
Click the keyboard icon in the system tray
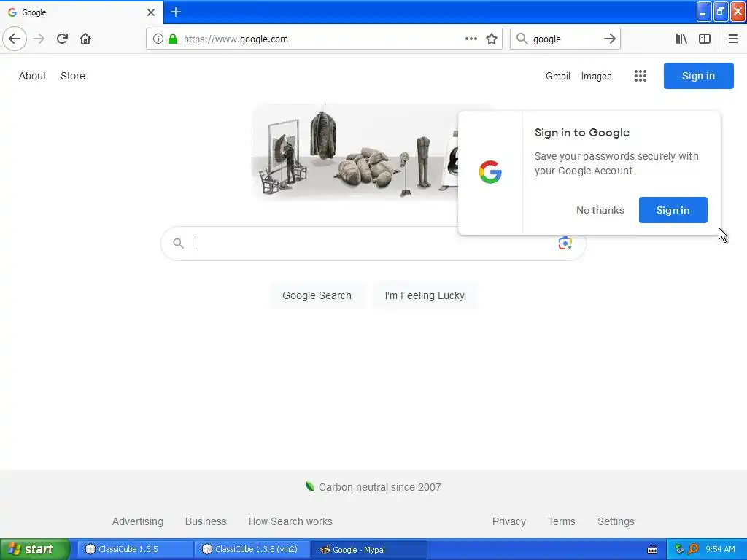tap(652, 550)
